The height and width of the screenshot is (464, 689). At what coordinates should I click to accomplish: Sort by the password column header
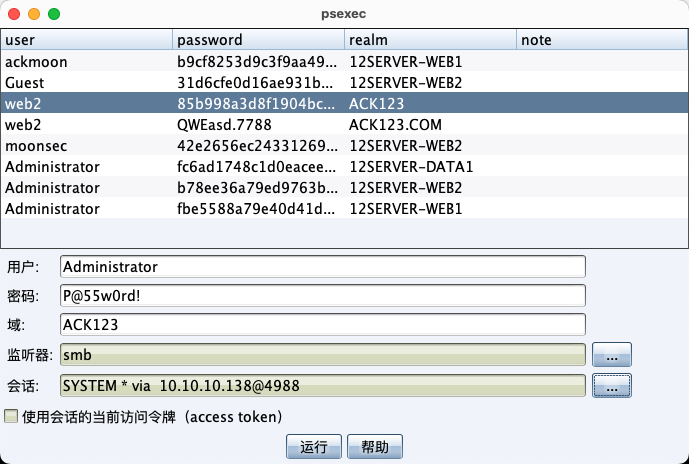coord(258,40)
